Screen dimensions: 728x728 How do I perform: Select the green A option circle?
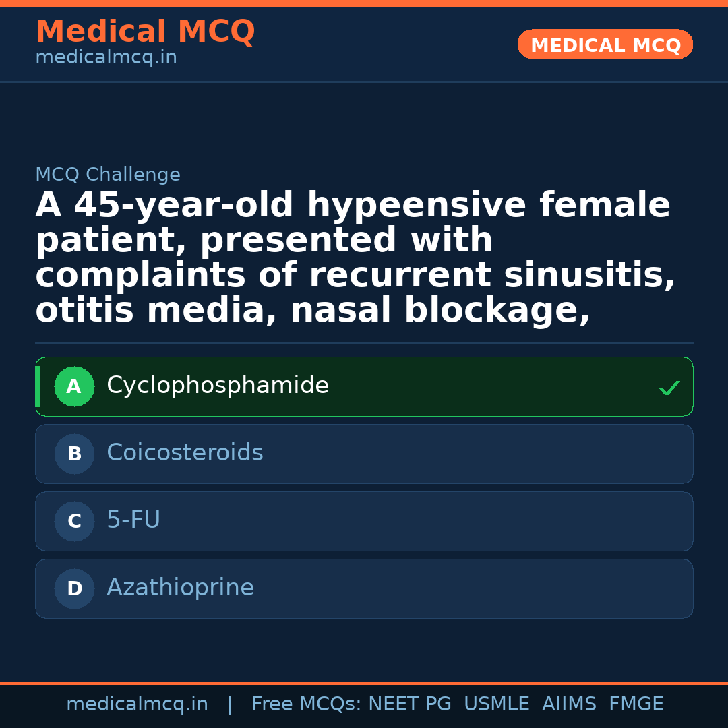(x=74, y=387)
